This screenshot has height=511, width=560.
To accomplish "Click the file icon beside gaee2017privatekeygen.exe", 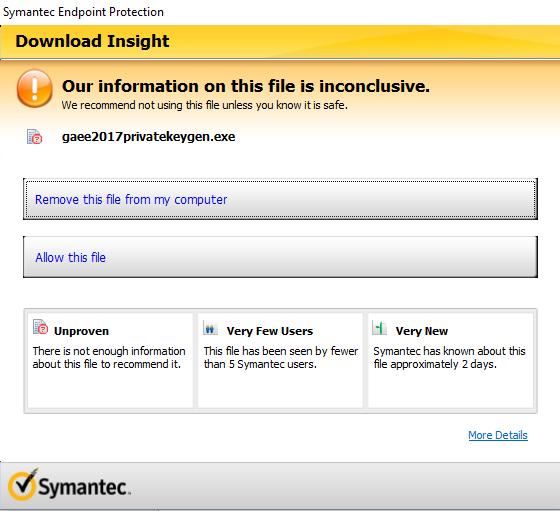I will coord(34,137).
